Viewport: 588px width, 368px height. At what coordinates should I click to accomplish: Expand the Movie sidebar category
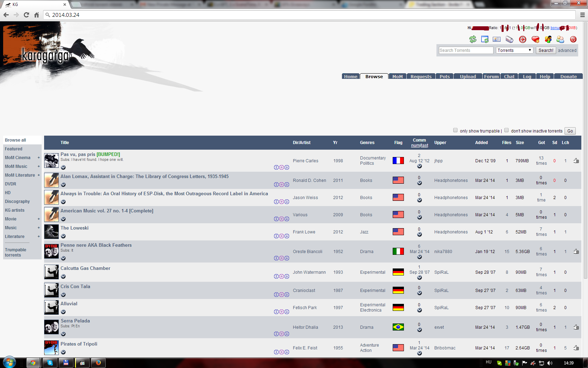point(39,219)
